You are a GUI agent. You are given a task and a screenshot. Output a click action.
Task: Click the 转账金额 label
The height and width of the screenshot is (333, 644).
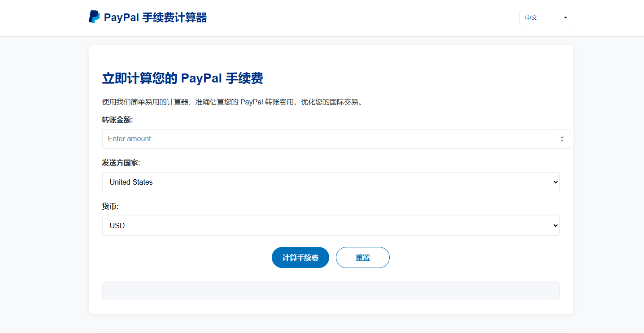(x=117, y=120)
